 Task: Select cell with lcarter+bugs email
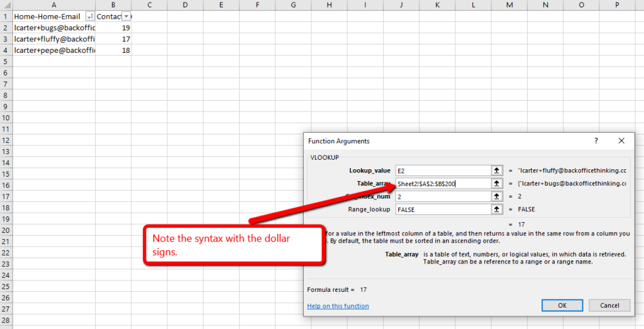pyautogui.click(x=54, y=28)
